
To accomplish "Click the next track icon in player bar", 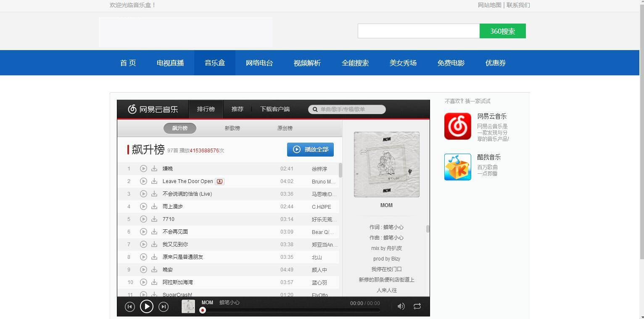I will point(164,306).
